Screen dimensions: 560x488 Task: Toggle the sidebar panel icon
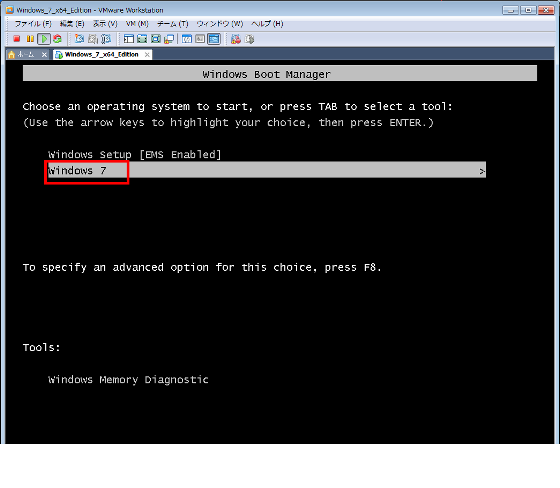coord(129,39)
